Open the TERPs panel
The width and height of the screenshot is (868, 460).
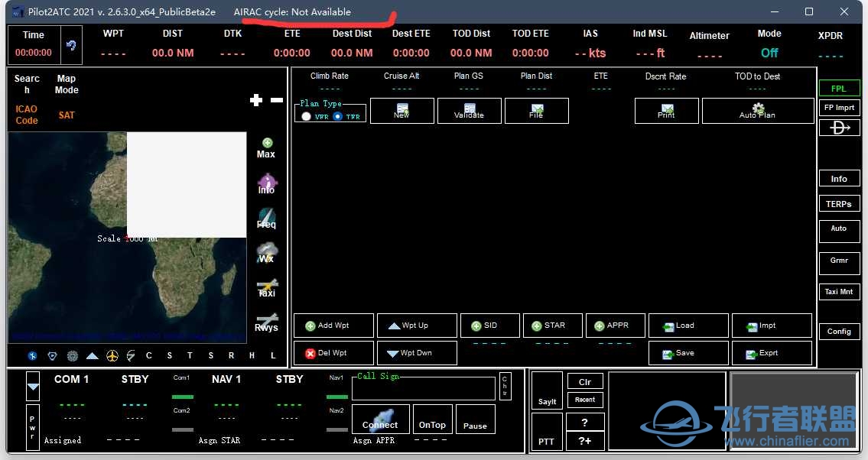(839, 204)
